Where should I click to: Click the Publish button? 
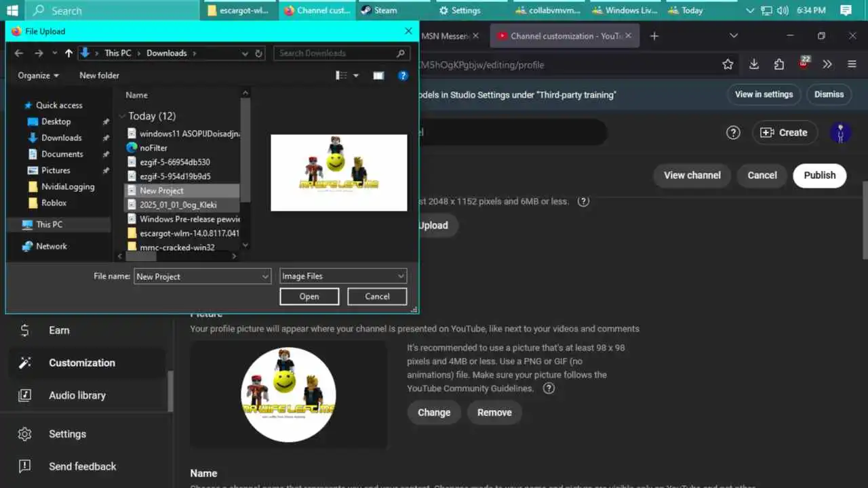[820, 175]
